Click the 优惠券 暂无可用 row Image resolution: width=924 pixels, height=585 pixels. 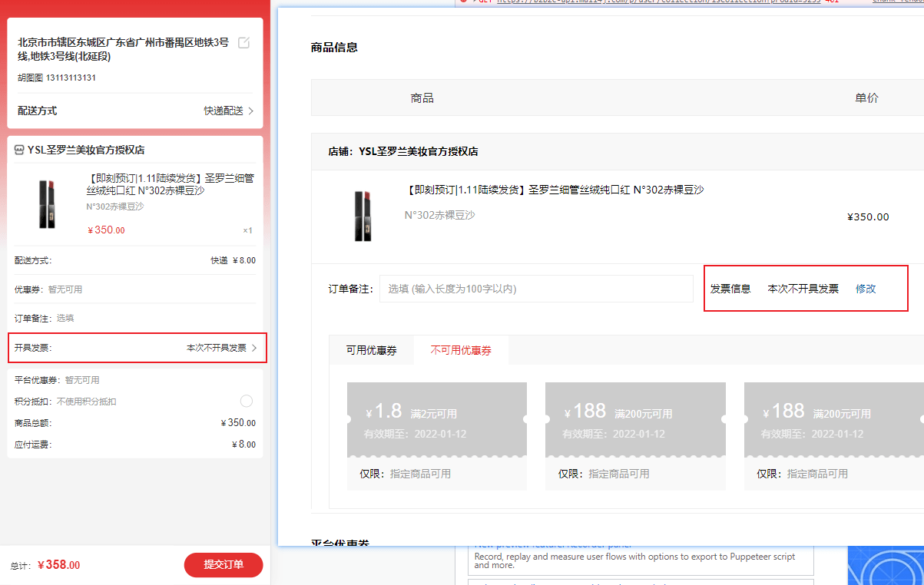(137, 289)
